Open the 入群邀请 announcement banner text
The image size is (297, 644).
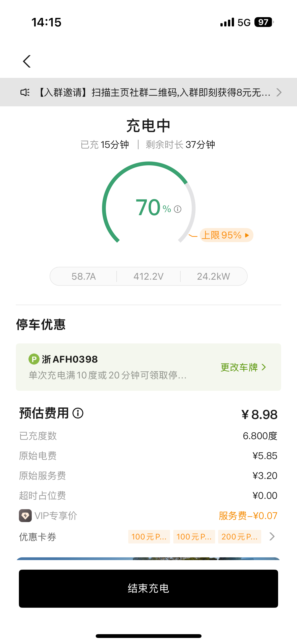pyautogui.click(x=154, y=92)
